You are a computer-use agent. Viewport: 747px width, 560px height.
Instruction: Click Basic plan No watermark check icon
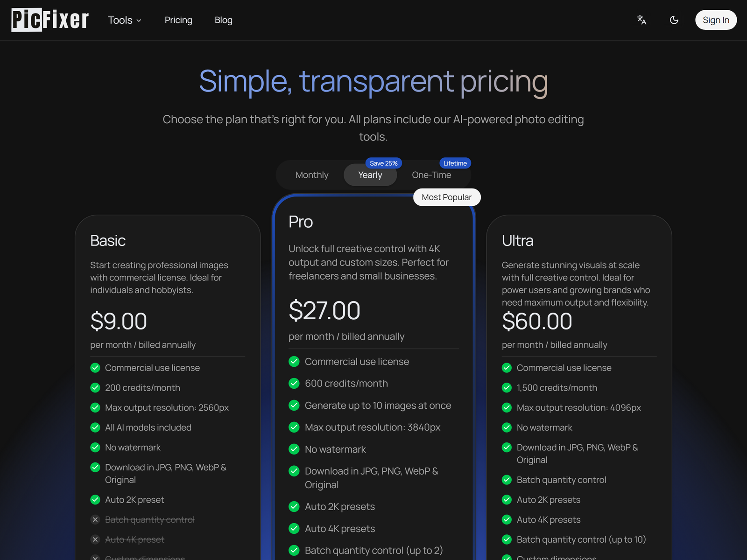(x=95, y=448)
